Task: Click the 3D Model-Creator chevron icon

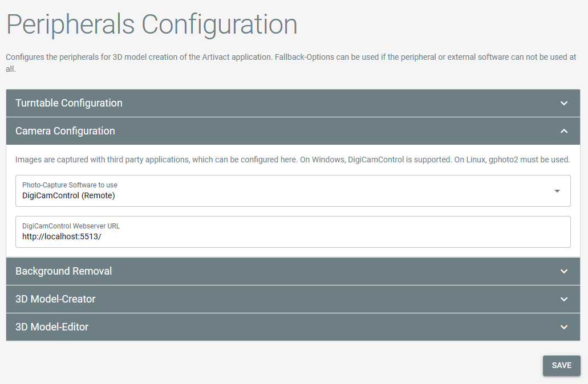Action: point(563,299)
